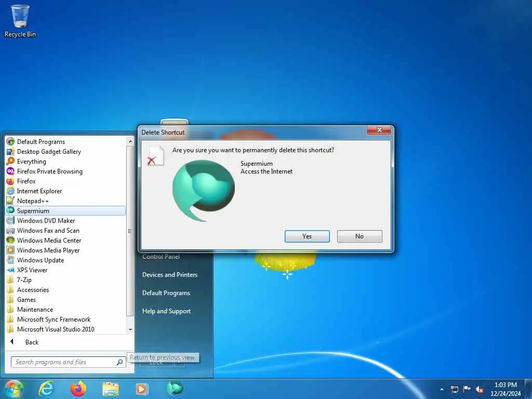Click the Windows Media Player icon in the list
Viewport: 532px width, 399px height.
tap(10, 250)
